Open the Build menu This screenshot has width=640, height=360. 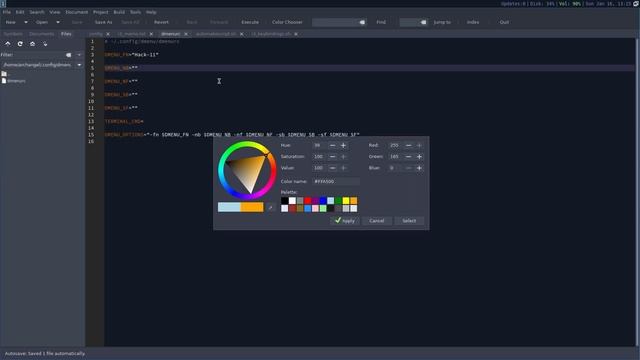pyautogui.click(x=119, y=12)
